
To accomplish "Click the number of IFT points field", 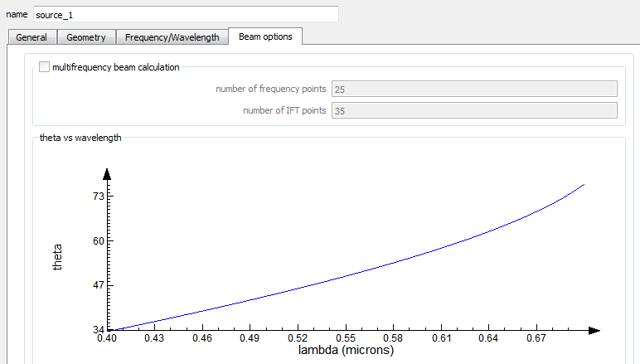I will 474,110.
